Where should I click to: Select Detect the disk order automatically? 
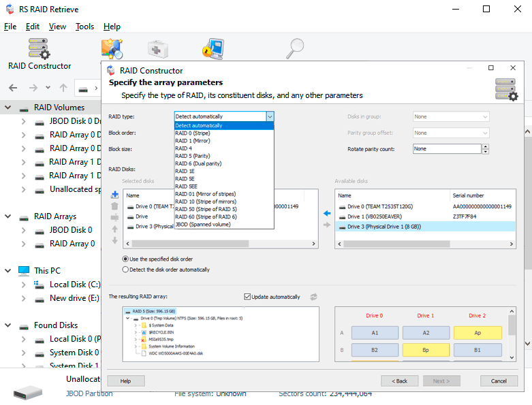click(x=125, y=270)
